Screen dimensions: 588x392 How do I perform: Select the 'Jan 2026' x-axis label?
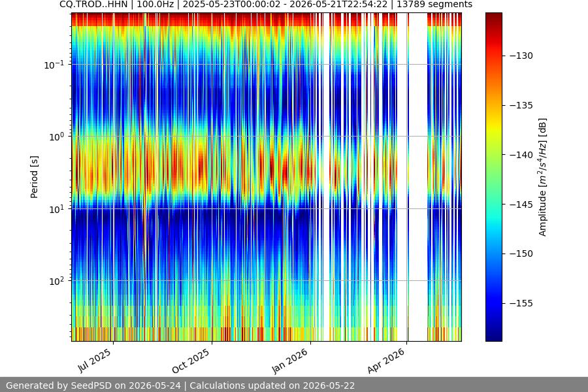pyautogui.click(x=290, y=361)
